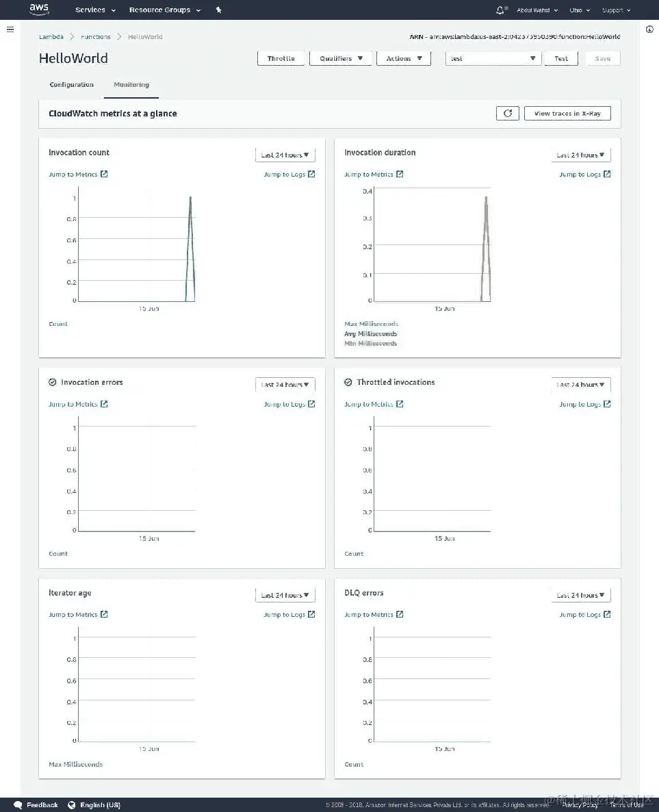This screenshot has width=659, height=812.
Task: Open external icon beside Invocation duration Jump to Metrics
Action: click(x=400, y=174)
